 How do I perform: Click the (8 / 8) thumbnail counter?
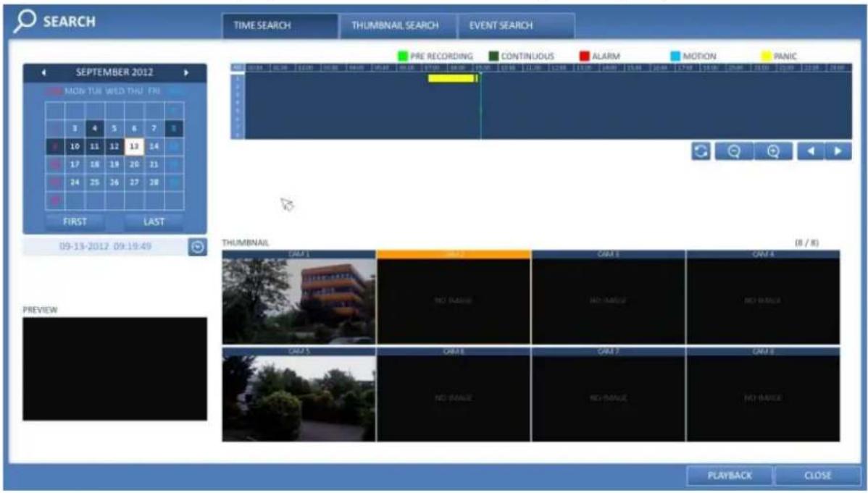(807, 243)
